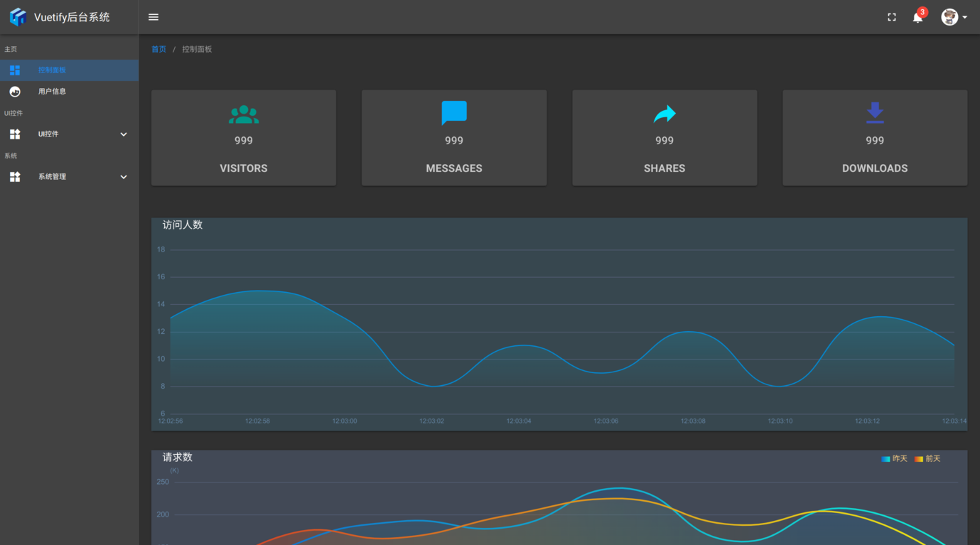Select 系统管理 sidebar menu label
This screenshot has height=545, width=980.
point(52,177)
